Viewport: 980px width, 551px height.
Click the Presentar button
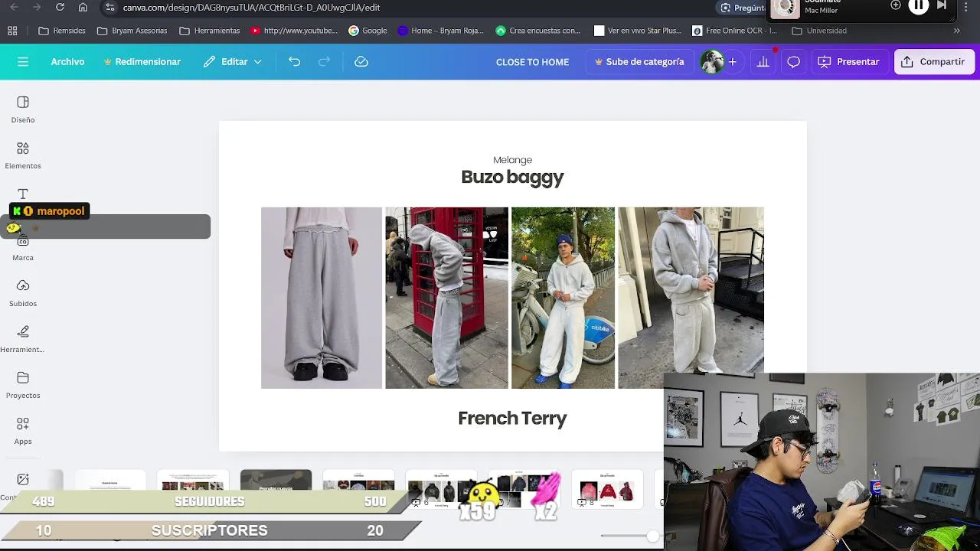[849, 61]
